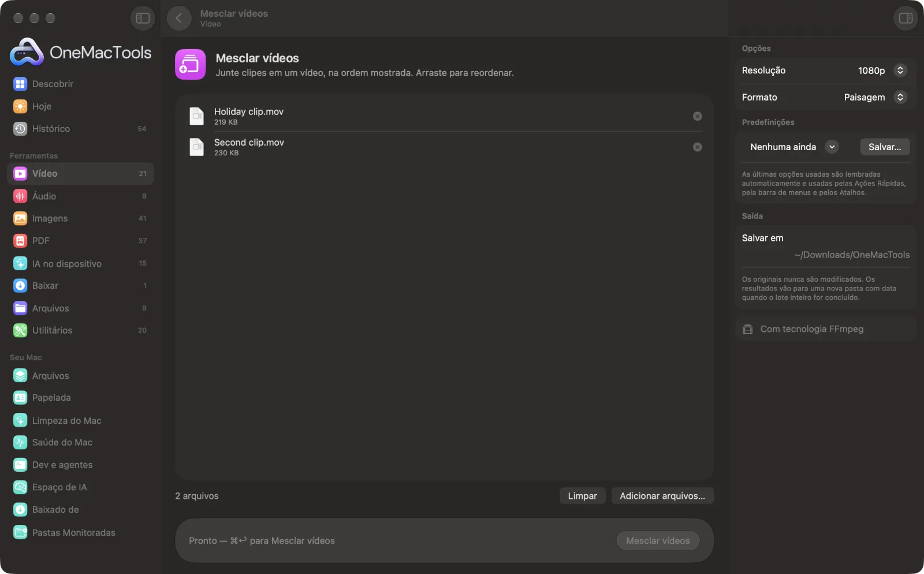The image size is (924, 574).
Task: Open Histórico from the sidebar
Action: coord(80,129)
